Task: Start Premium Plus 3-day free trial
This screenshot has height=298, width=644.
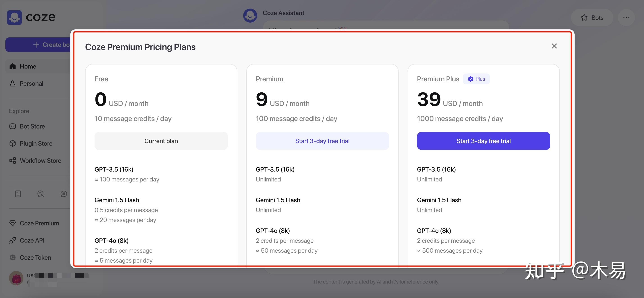Action: tap(483, 141)
